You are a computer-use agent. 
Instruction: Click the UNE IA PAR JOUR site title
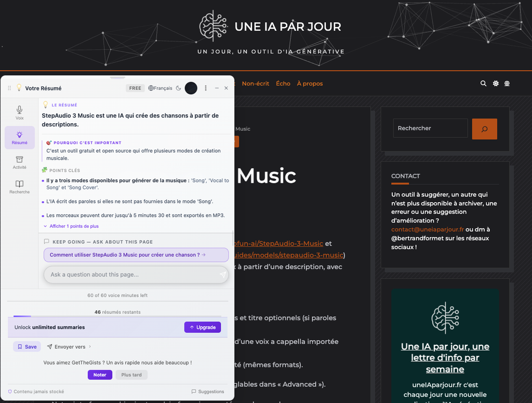[x=288, y=27]
